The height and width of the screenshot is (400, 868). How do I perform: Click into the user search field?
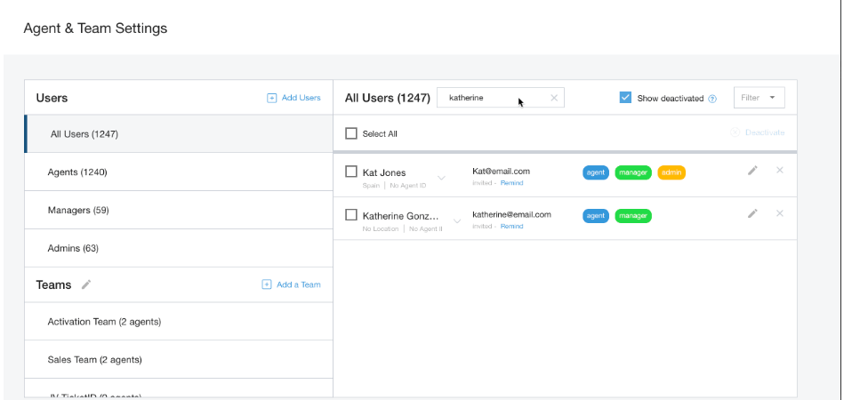tap(492, 98)
